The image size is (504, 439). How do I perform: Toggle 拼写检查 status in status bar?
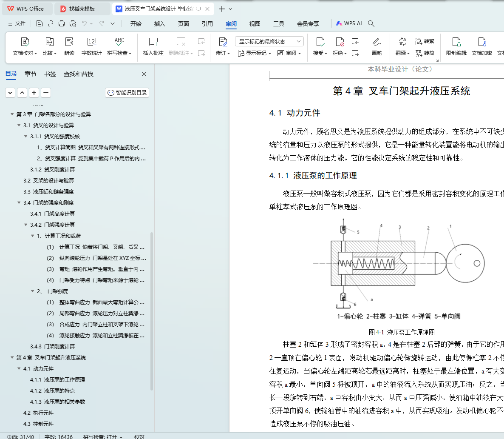coord(103,436)
